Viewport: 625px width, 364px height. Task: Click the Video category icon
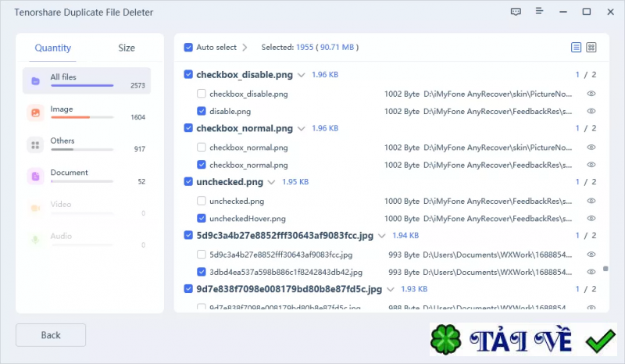[35, 208]
